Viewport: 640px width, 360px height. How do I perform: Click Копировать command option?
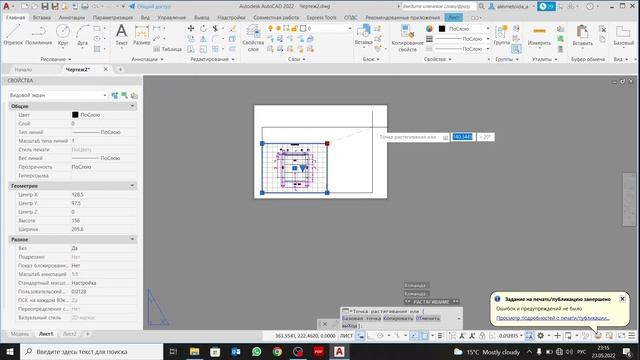coord(398,318)
